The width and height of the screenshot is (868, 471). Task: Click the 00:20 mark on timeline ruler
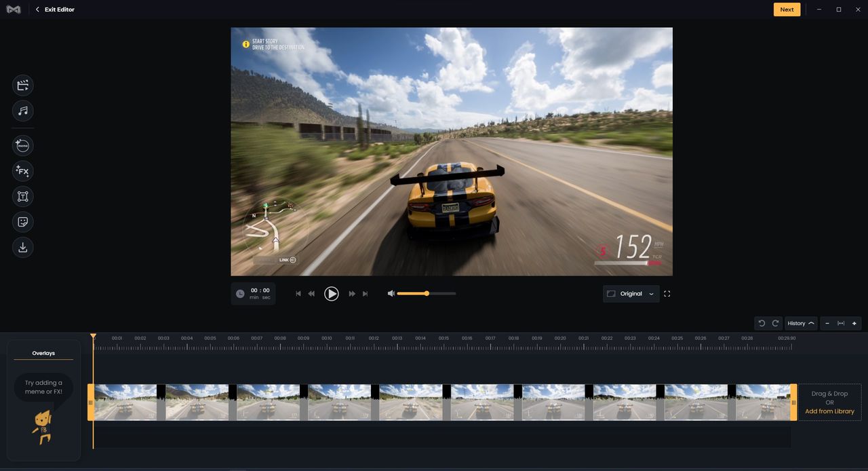[560, 338]
